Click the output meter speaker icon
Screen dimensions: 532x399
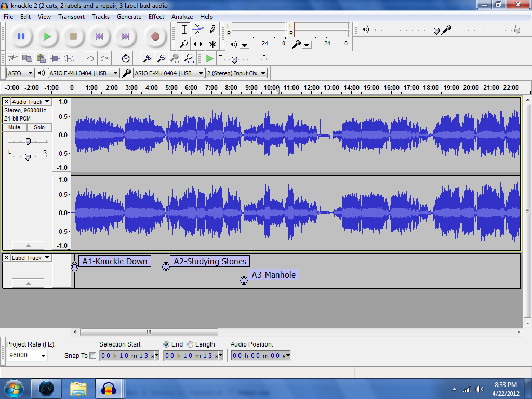tap(233, 44)
